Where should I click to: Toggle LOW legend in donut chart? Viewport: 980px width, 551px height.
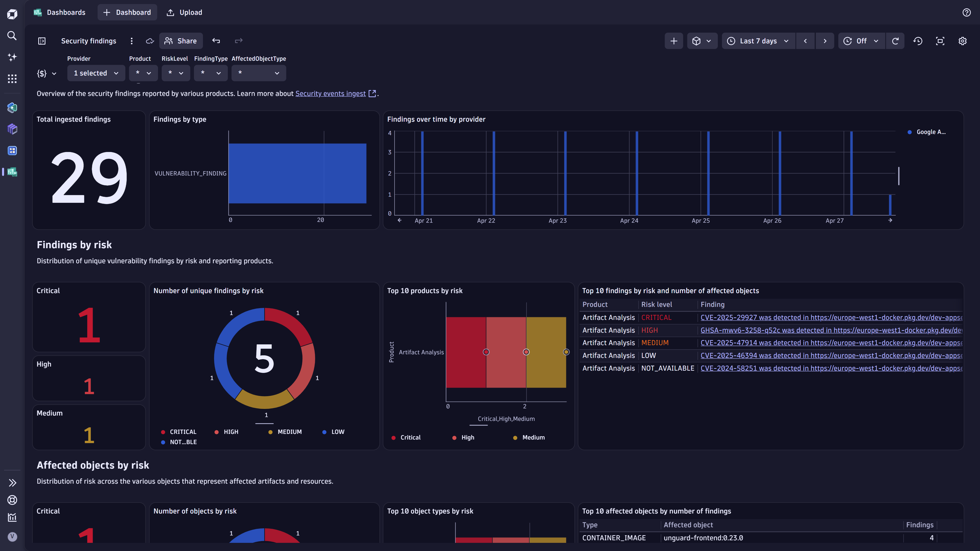click(333, 432)
